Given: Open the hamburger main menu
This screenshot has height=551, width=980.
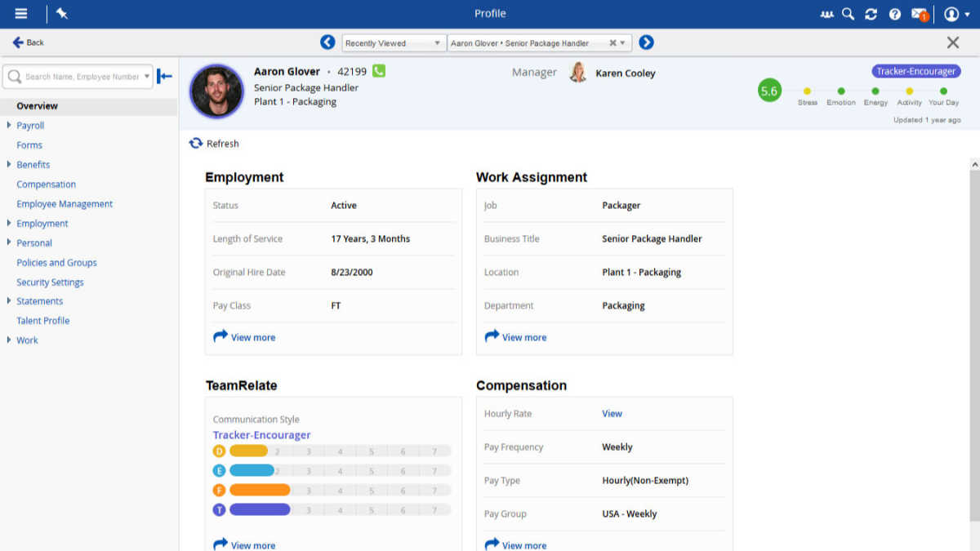Looking at the screenshot, I should (x=21, y=14).
